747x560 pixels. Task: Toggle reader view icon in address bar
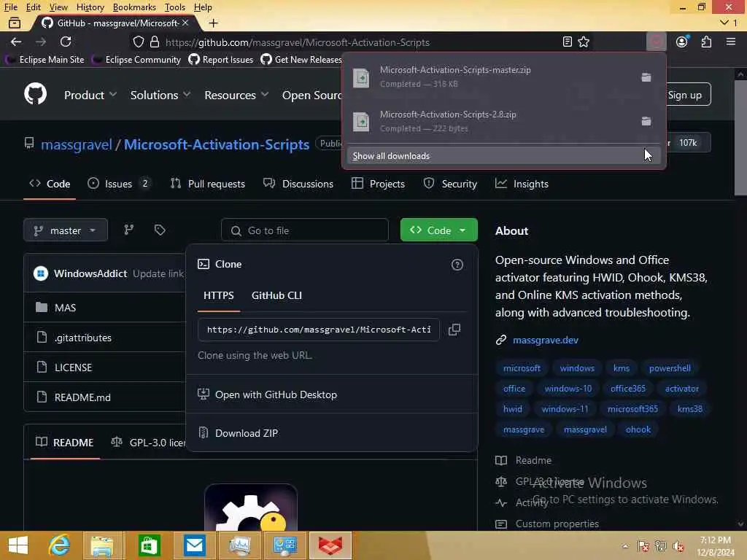point(567,42)
